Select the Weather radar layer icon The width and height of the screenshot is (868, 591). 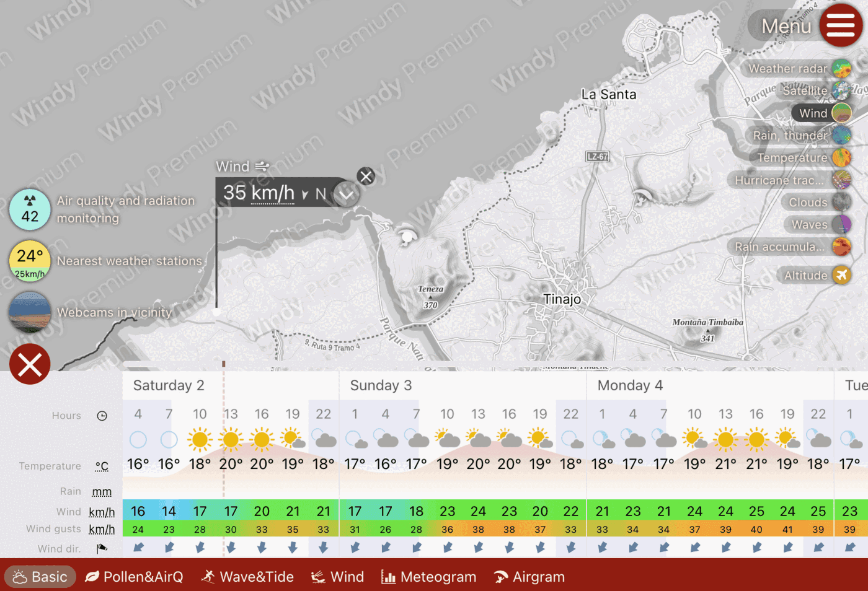(x=841, y=69)
